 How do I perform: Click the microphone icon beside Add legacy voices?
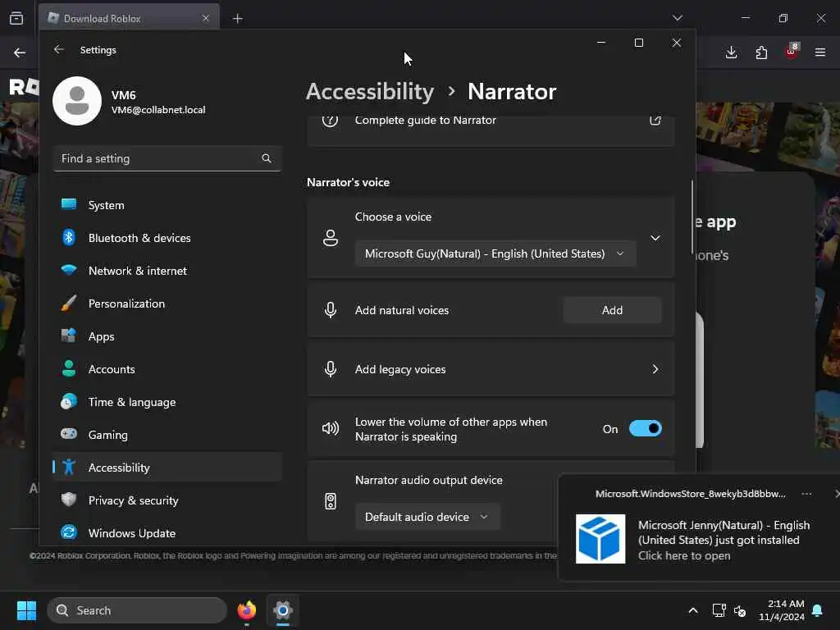point(331,369)
